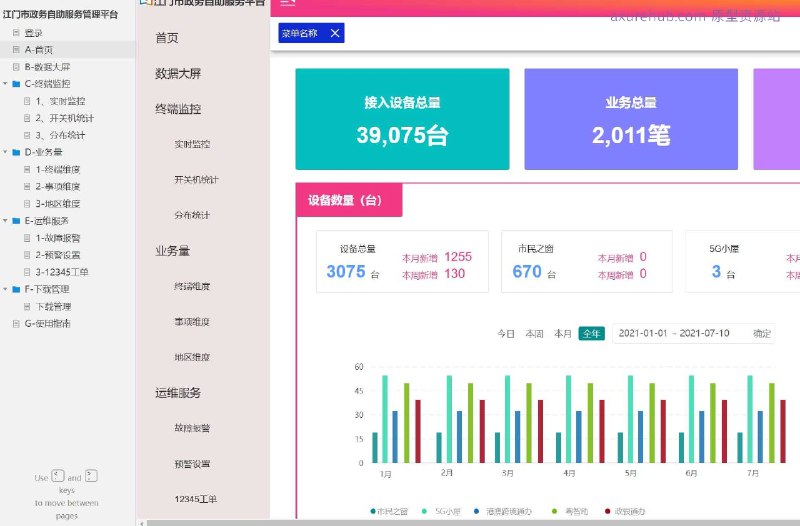
Task: Select 运维服务 menu heading
Action: [178, 393]
